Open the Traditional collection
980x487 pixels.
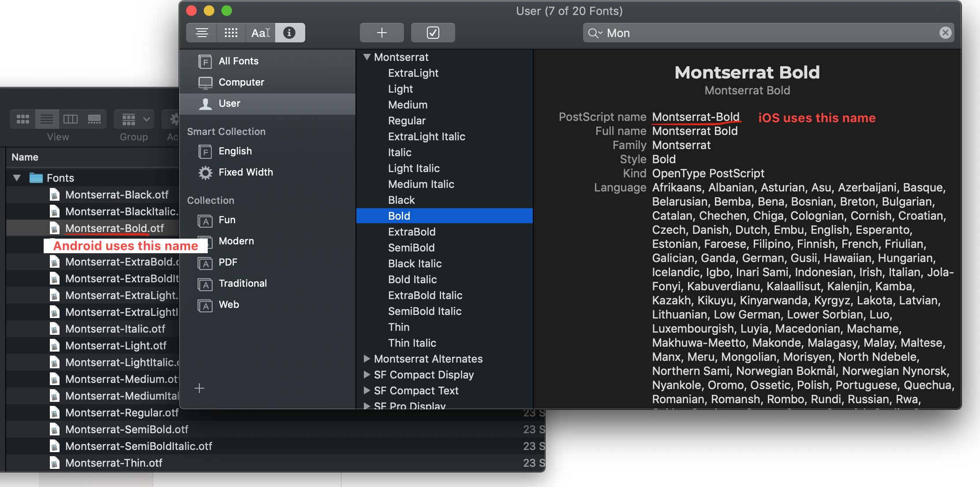tap(267, 284)
